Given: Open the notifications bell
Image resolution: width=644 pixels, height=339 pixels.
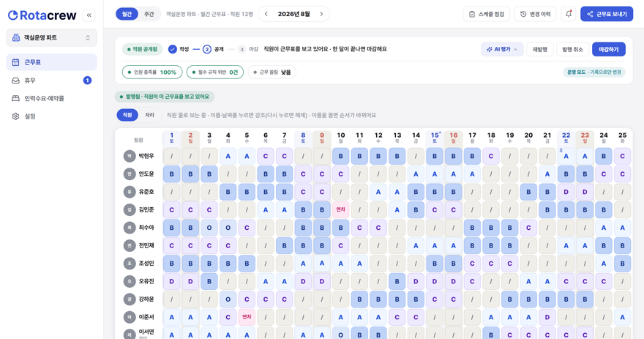Looking at the screenshot, I should pos(569,14).
